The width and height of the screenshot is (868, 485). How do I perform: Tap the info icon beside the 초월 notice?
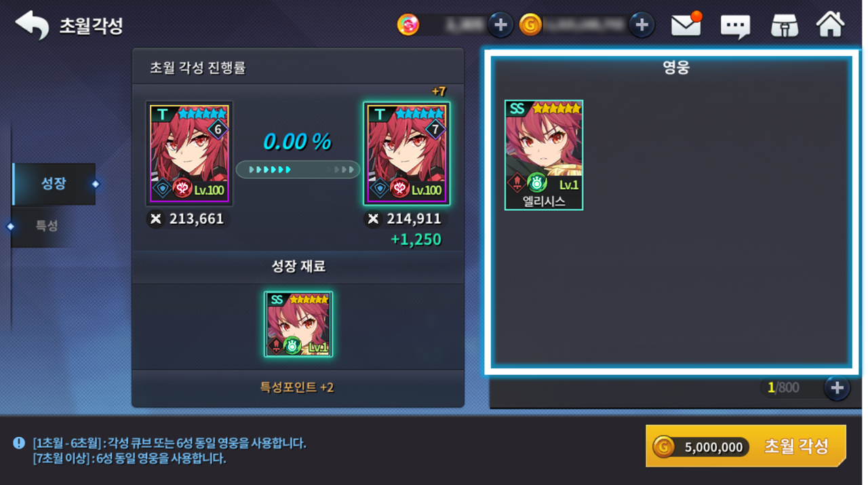click(x=19, y=443)
